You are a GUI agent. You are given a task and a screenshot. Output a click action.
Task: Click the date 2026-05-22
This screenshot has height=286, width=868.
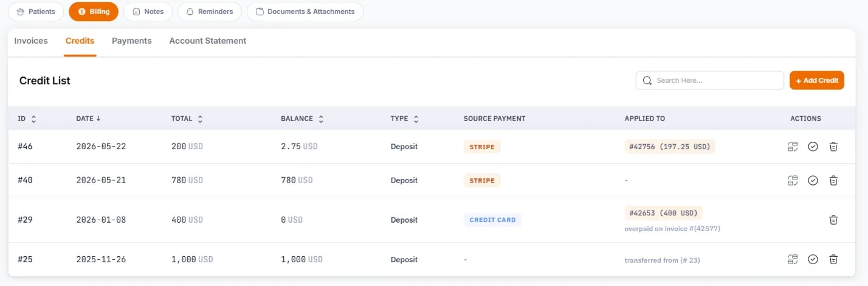tap(101, 147)
